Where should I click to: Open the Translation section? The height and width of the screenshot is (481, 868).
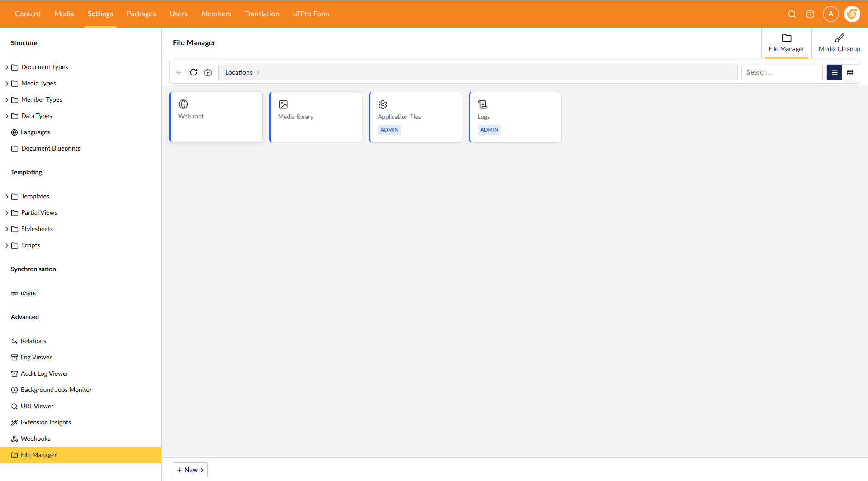[262, 14]
